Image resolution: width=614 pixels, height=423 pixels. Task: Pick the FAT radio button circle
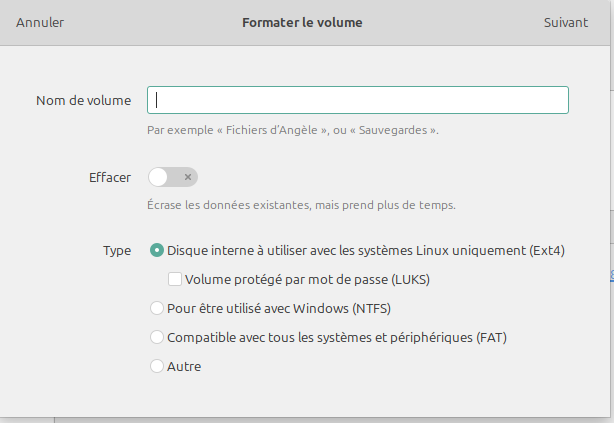(157, 337)
